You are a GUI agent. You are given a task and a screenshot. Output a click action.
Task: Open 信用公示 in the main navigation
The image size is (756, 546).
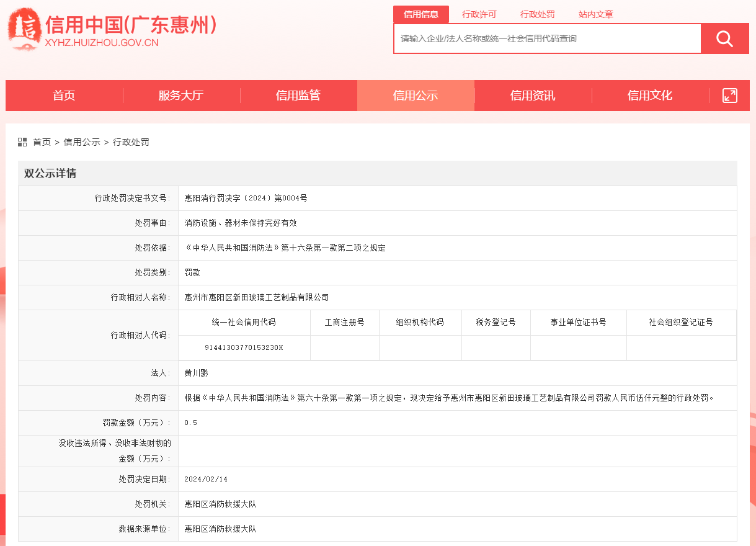pyautogui.click(x=416, y=96)
